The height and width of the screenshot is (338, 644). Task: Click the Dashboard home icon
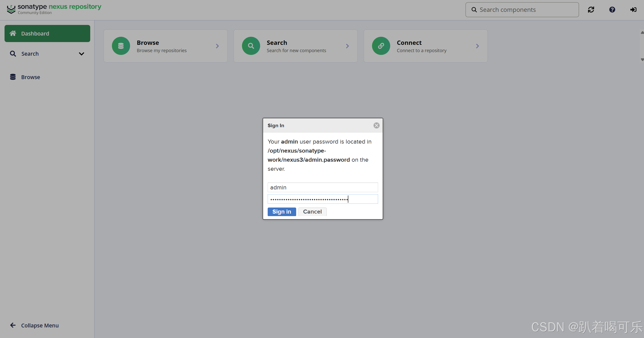point(13,33)
